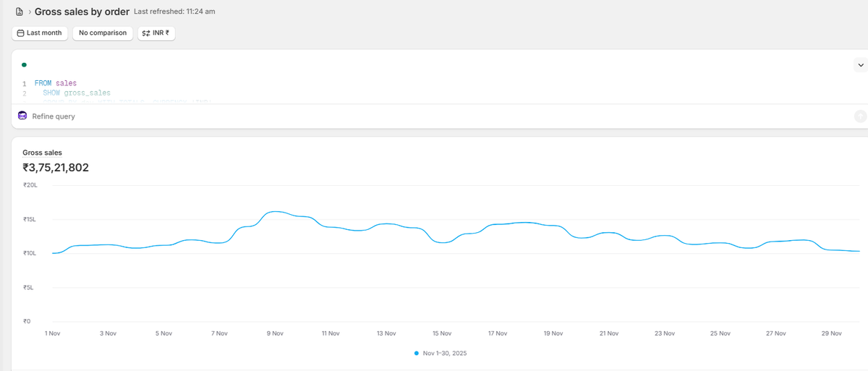
Task: Click the 5 Nov axis date
Action: click(163, 333)
